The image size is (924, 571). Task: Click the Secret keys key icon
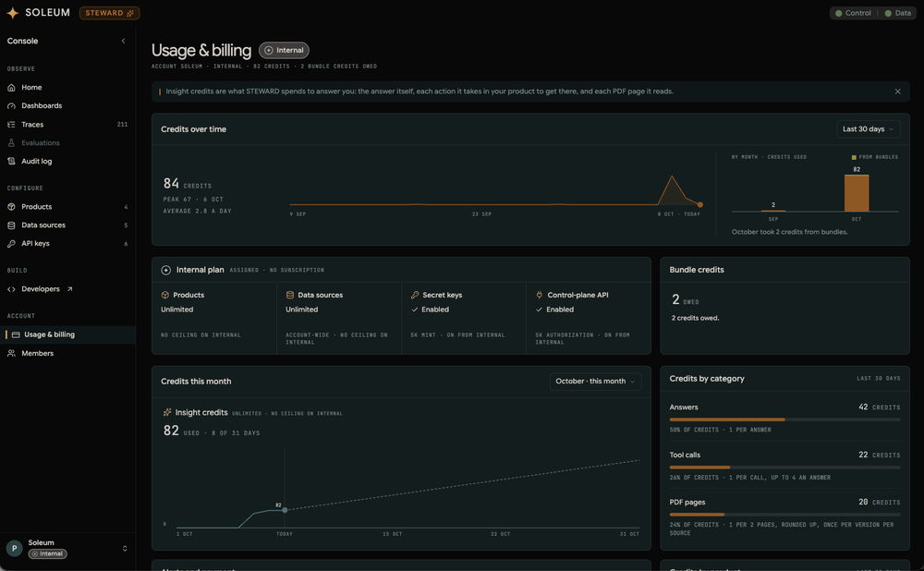coord(415,296)
